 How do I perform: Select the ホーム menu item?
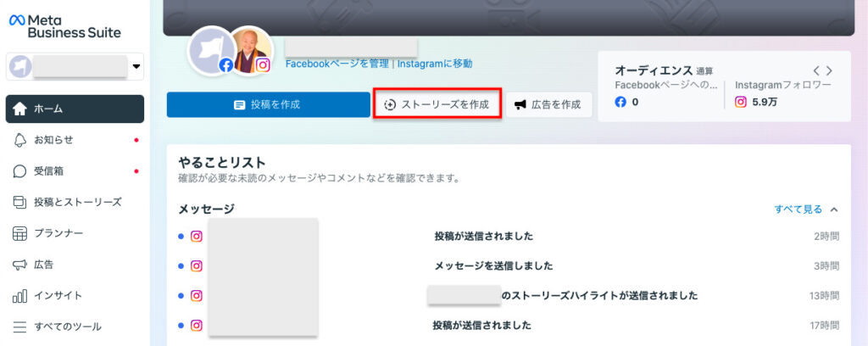pyautogui.click(x=75, y=109)
